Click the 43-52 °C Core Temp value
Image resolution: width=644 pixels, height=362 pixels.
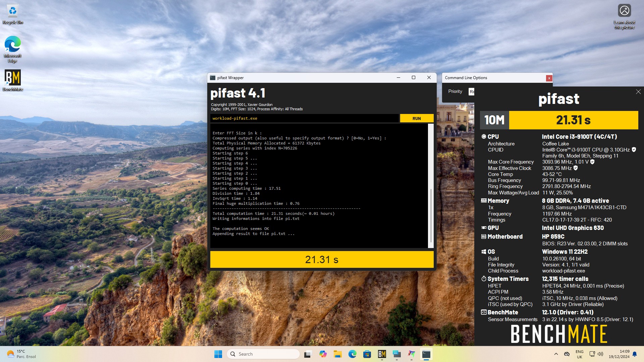[552, 174]
